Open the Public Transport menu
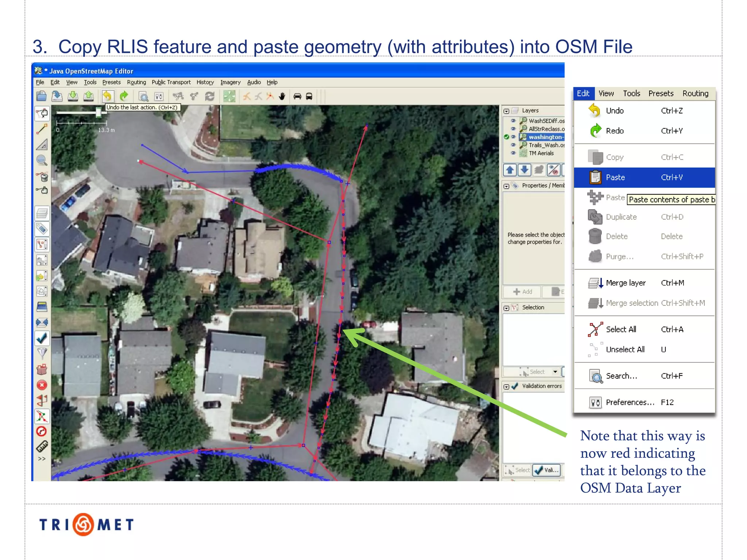747x560 pixels. [x=171, y=82]
